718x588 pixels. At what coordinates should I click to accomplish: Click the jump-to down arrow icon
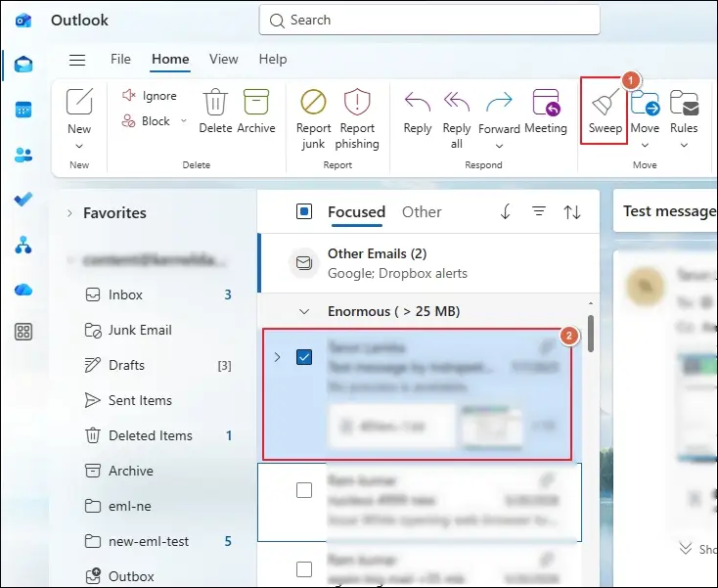click(x=506, y=211)
